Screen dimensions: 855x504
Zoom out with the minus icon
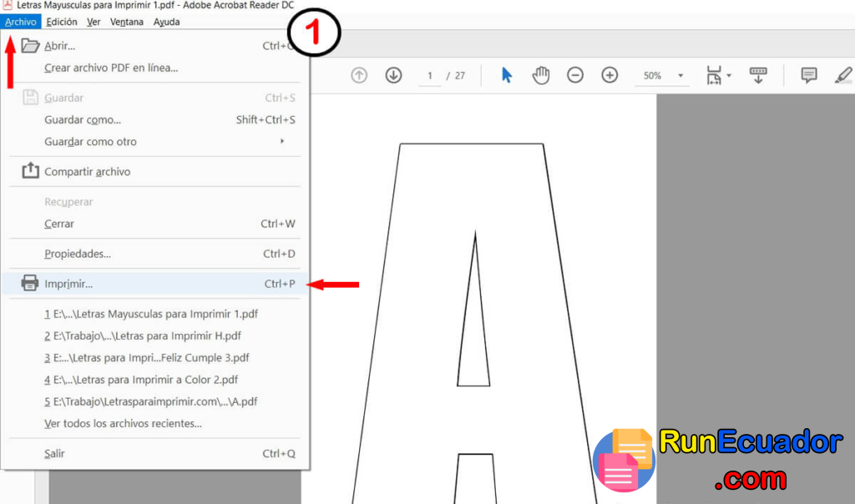point(574,75)
